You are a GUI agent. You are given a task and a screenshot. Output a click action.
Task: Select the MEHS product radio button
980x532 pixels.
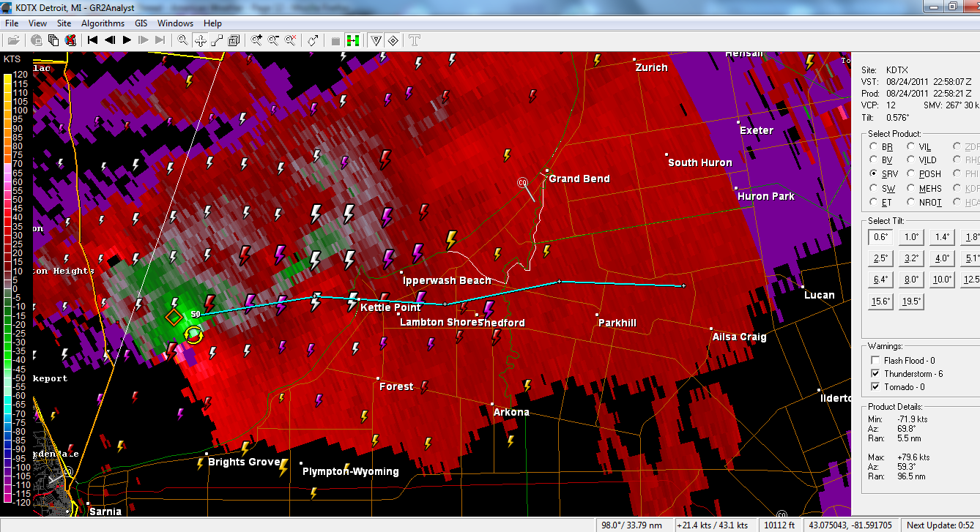912,189
